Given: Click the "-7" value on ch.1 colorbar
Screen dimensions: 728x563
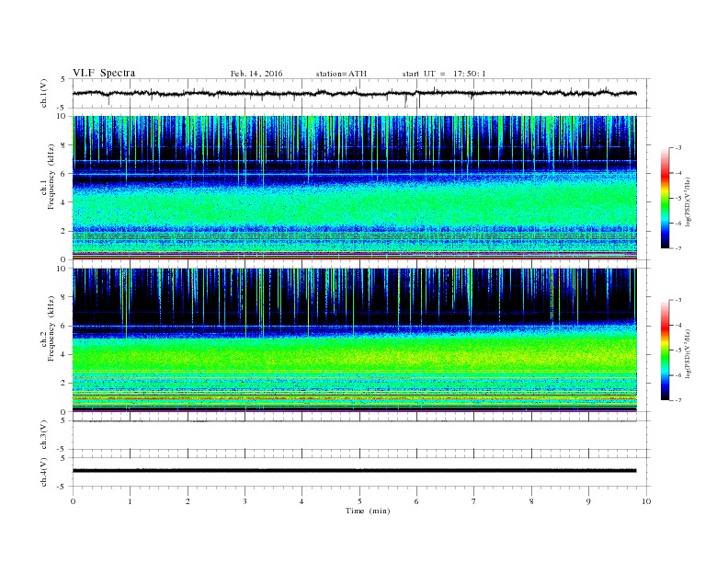Looking at the screenshot, I should pos(678,248).
